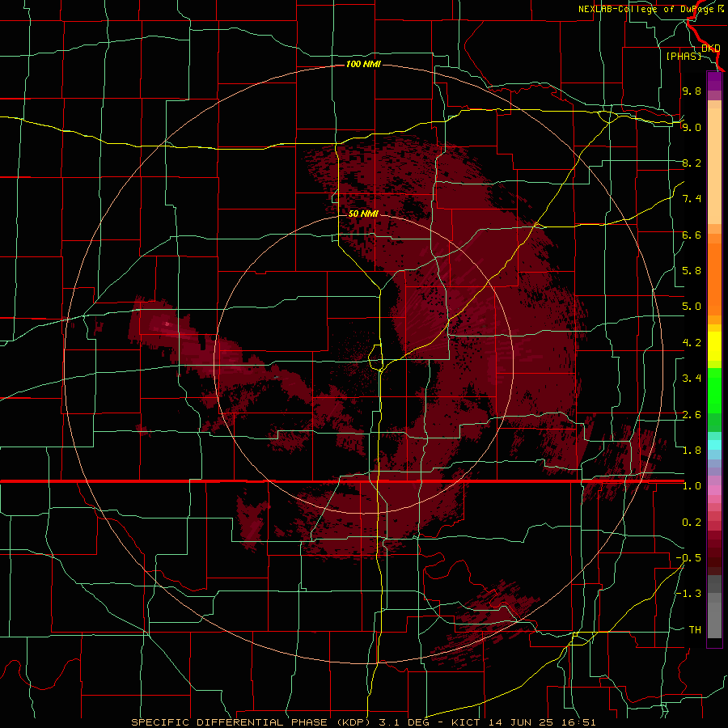Select the 3.4 legend value

pyautogui.click(x=692, y=379)
